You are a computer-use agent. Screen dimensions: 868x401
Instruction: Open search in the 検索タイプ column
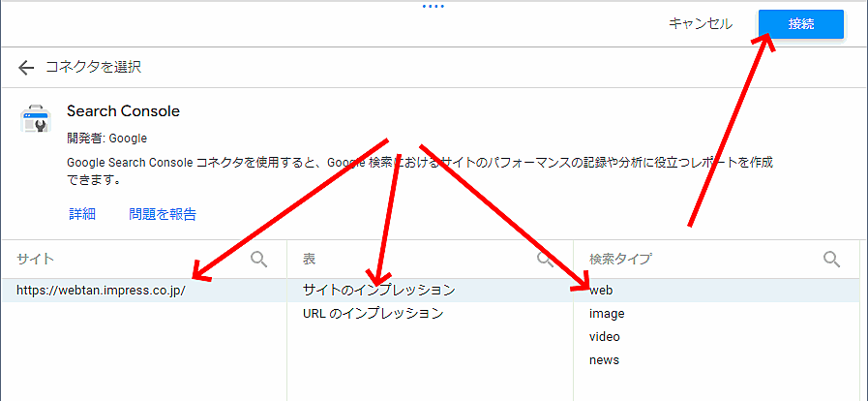[831, 259]
